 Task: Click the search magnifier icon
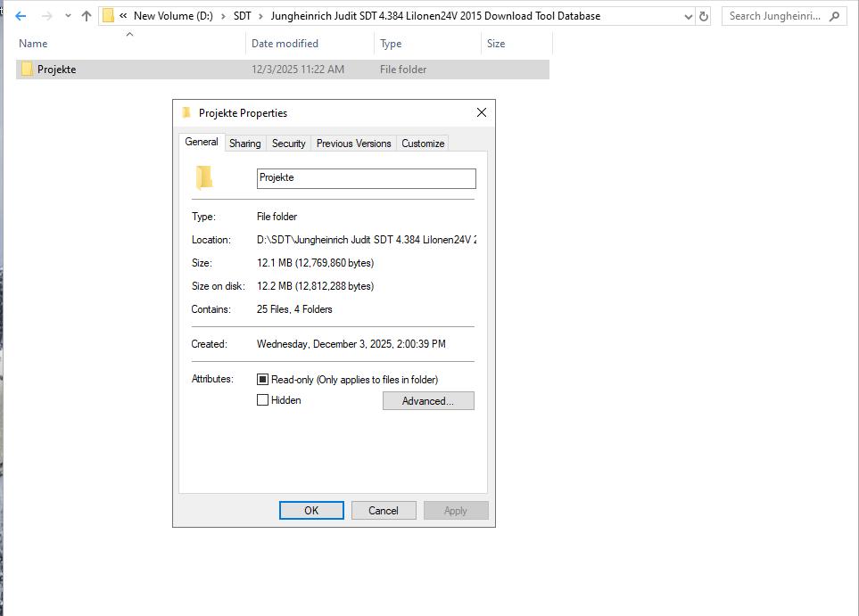(831, 15)
